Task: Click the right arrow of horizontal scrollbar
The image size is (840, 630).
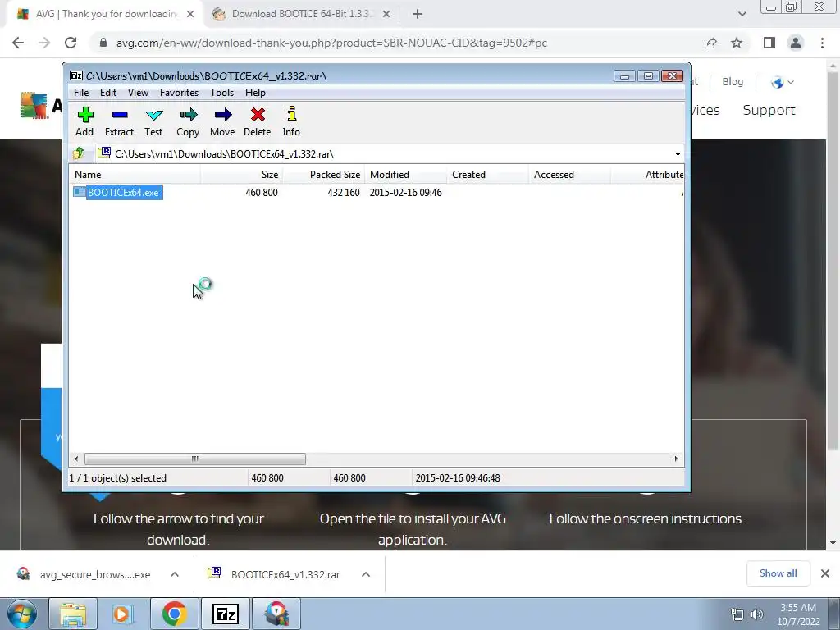Action: (x=676, y=459)
